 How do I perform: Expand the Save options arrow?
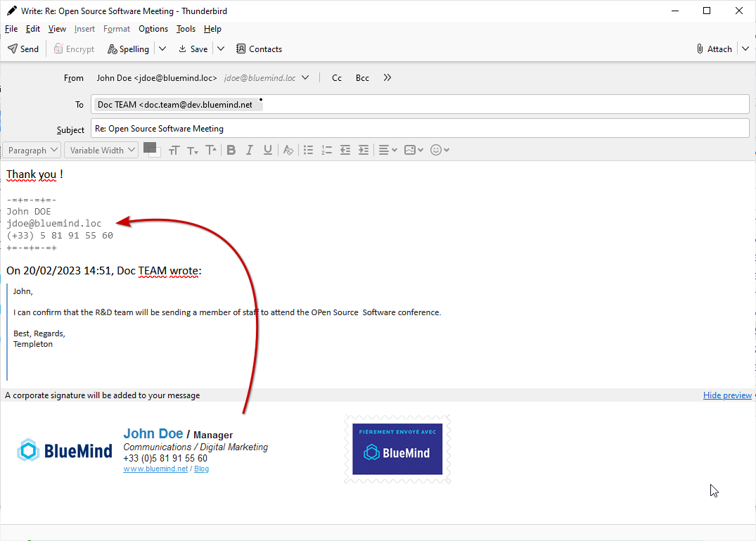coord(221,49)
